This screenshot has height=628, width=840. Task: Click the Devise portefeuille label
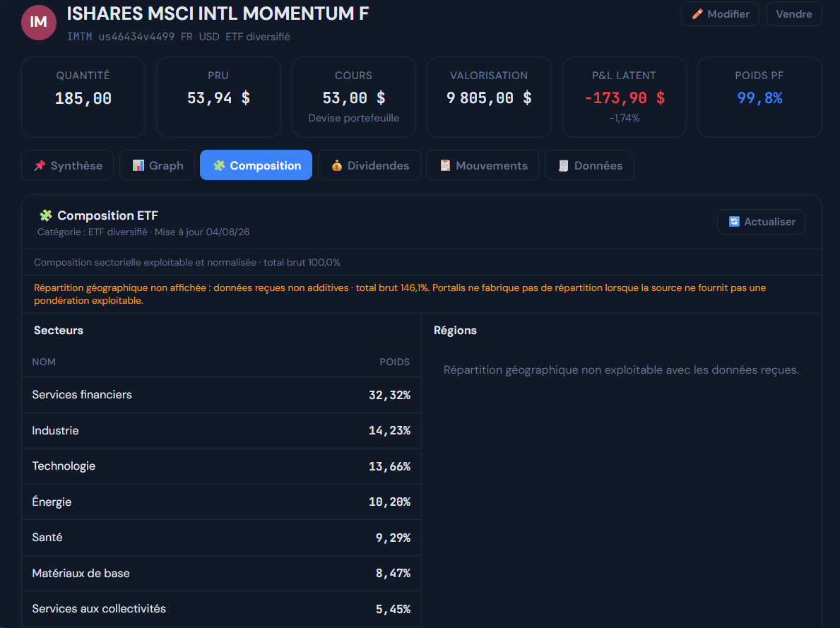point(353,118)
